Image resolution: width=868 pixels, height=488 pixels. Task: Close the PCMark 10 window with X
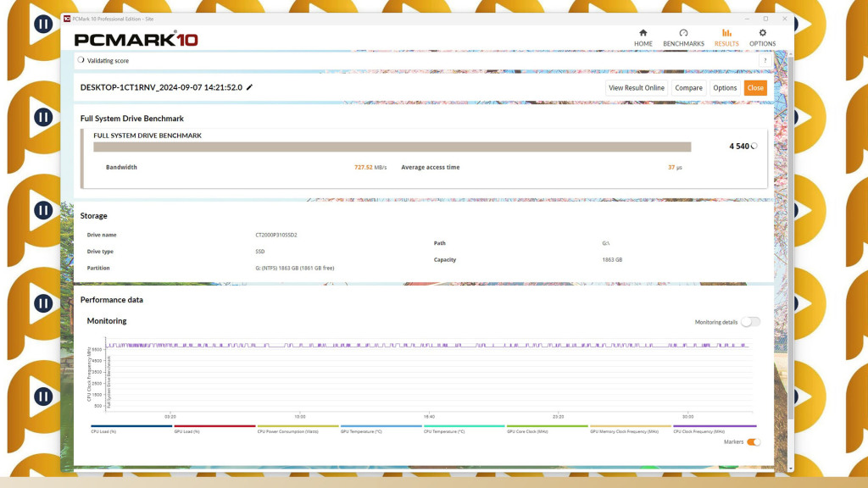click(x=784, y=19)
